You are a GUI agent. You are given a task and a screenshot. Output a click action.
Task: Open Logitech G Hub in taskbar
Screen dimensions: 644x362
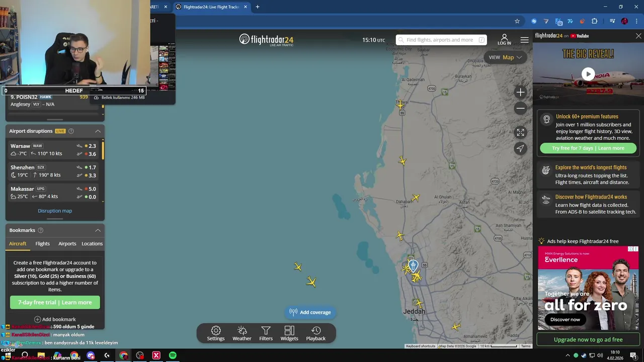pyautogui.click(x=107, y=355)
